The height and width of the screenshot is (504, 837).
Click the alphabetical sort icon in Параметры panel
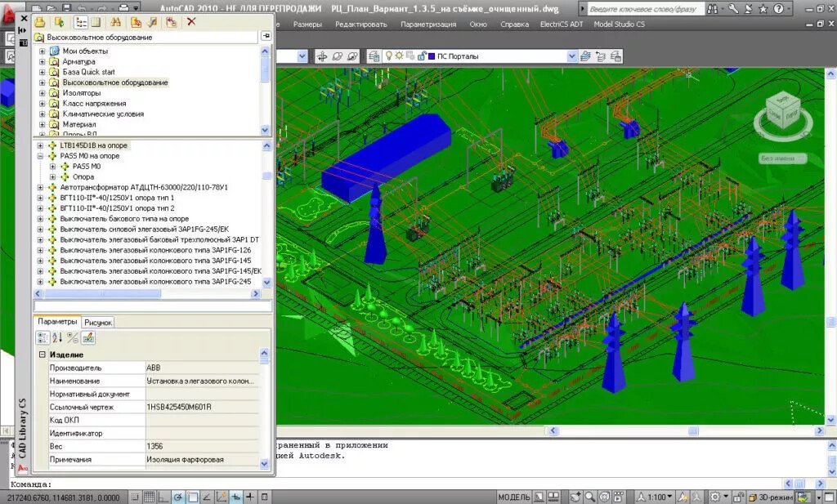pyautogui.click(x=57, y=337)
